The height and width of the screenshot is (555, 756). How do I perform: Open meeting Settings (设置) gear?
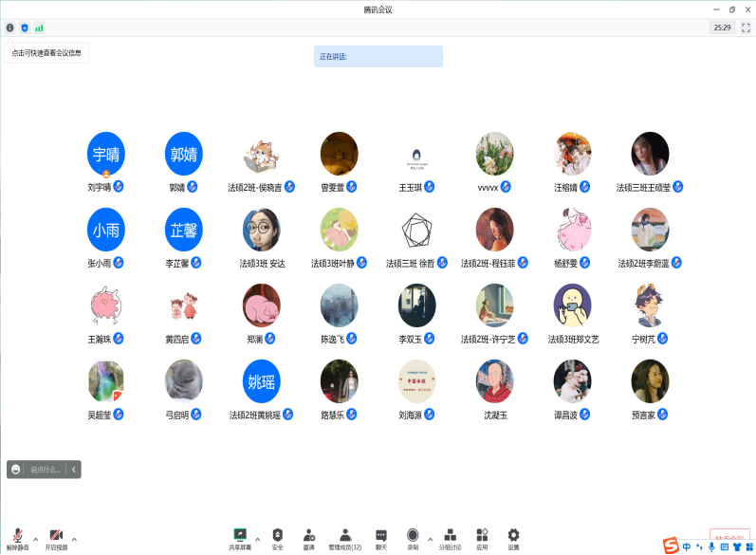pos(513,538)
